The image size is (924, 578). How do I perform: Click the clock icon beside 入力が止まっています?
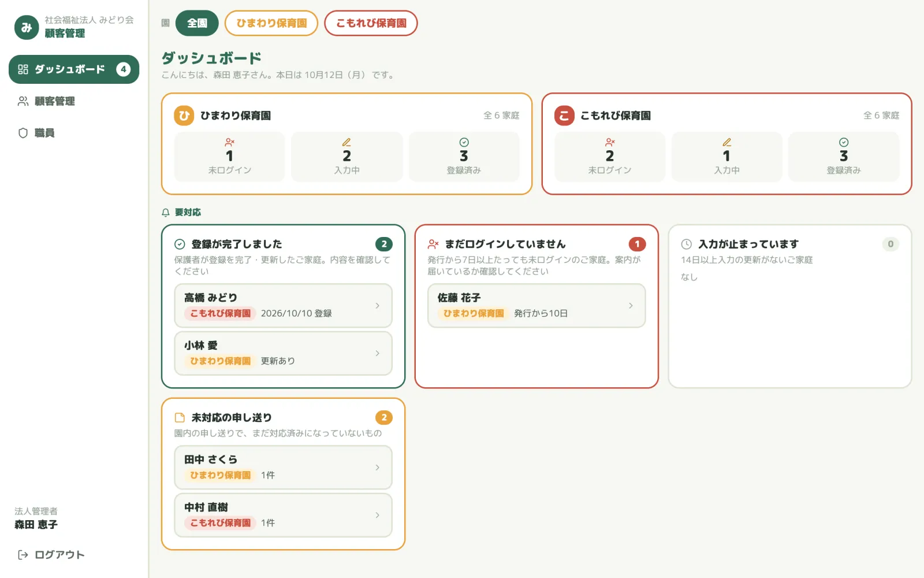click(687, 244)
